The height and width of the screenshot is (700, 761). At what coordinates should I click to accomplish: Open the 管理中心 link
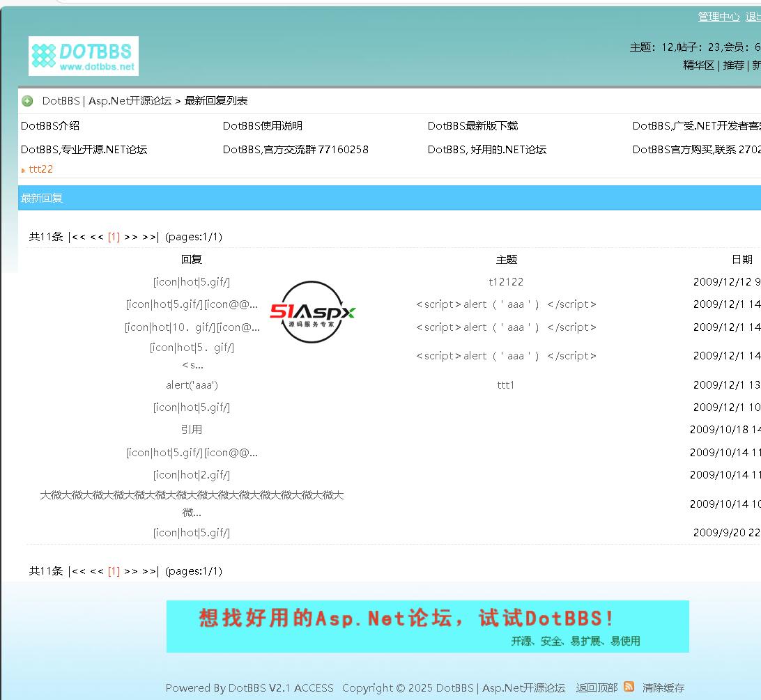(718, 17)
